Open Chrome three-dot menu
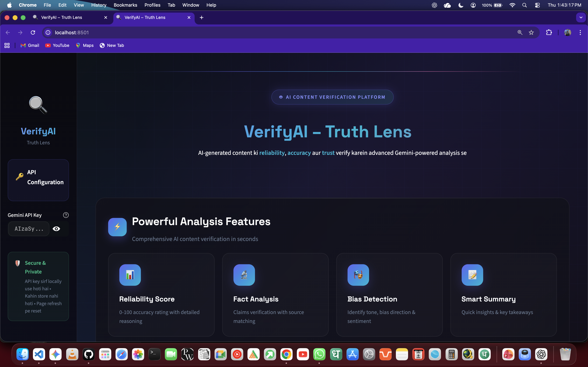 tap(580, 33)
